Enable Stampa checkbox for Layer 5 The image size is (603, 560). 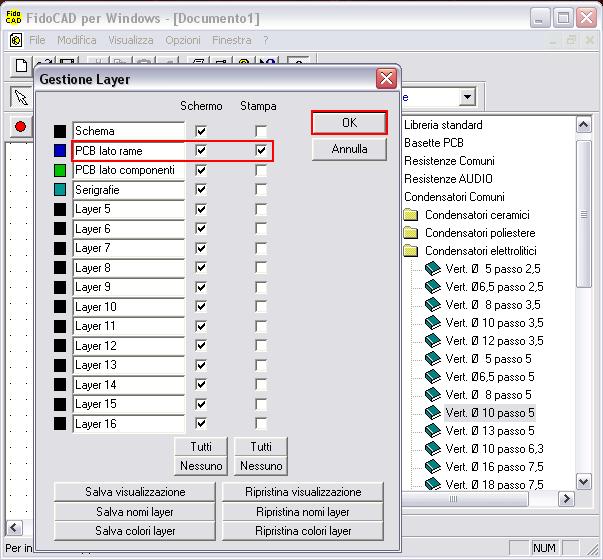coord(261,209)
